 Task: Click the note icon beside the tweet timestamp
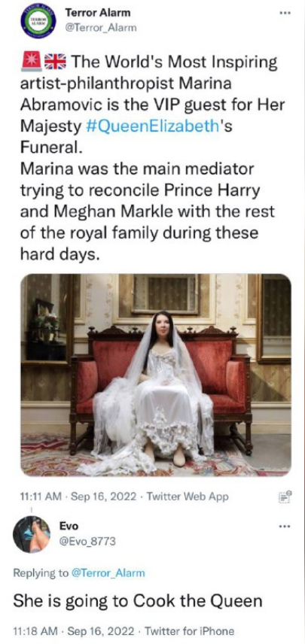pos(285,497)
